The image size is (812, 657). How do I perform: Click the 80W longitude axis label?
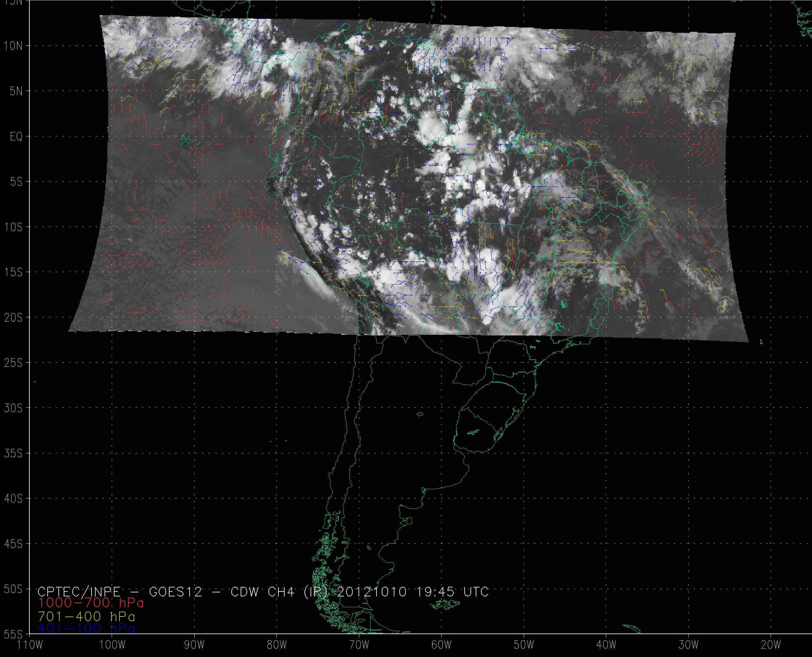pyautogui.click(x=277, y=645)
